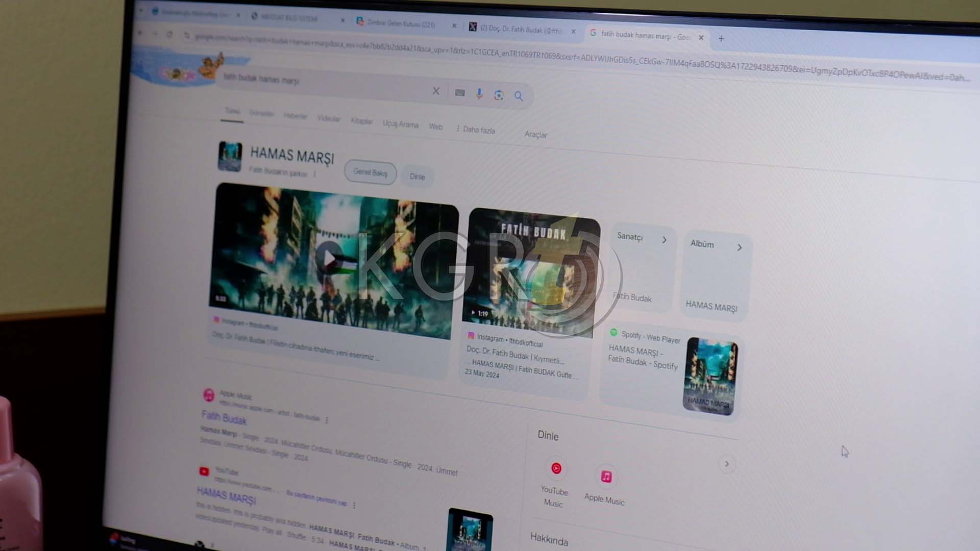Open the Fatih Budak 1:19 Instagram video
980x551 pixels.
click(x=531, y=273)
